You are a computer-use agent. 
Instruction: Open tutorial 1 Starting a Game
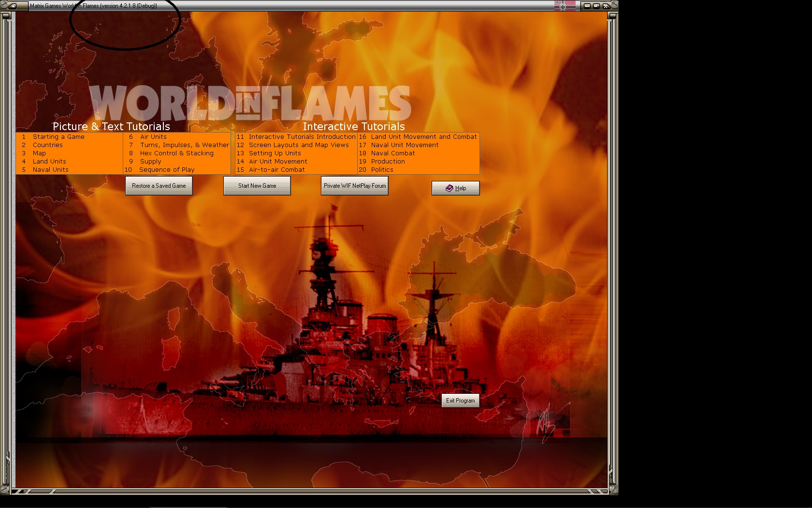(58, 136)
